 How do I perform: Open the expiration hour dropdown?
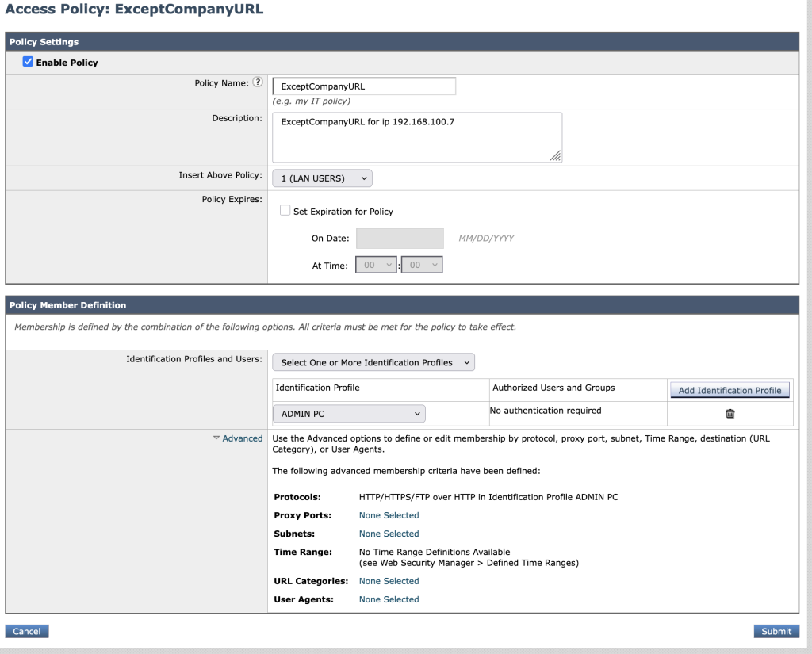376,265
